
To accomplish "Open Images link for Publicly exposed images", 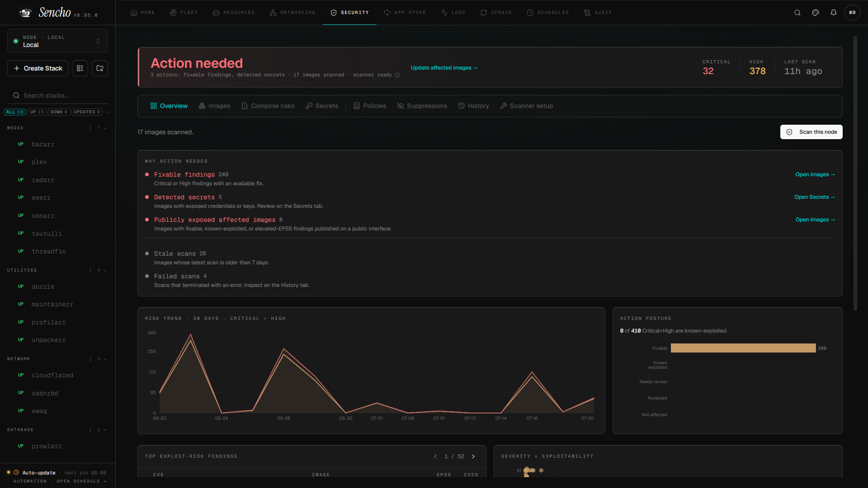I will (x=815, y=220).
